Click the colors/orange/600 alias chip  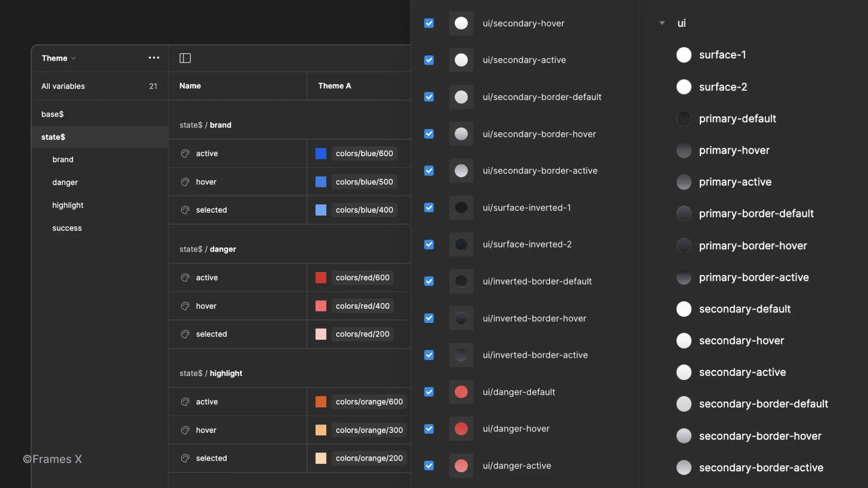pyautogui.click(x=369, y=402)
